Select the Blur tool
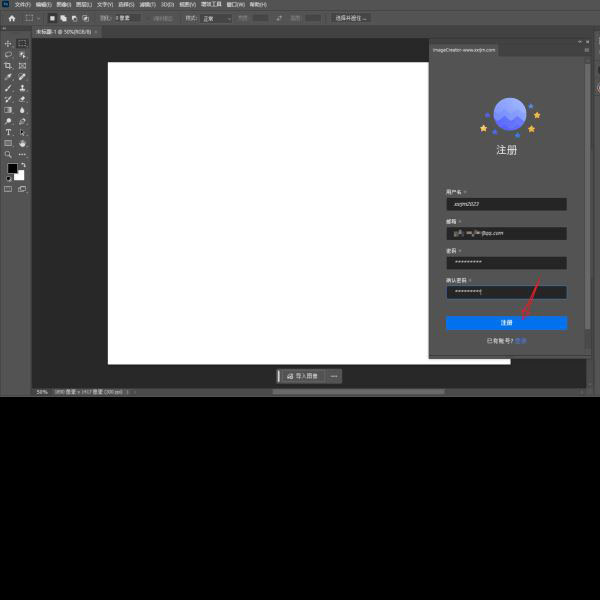This screenshot has width=600, height=600. tap(22, 110)
